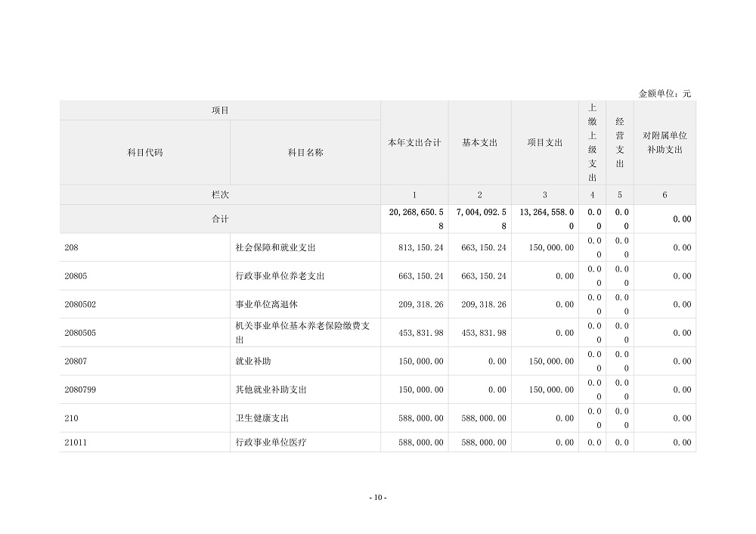Click 663,150.24 基本支出 in row 208
The width and height of the screenshot is (756, 534).
[x=484, y=247]
